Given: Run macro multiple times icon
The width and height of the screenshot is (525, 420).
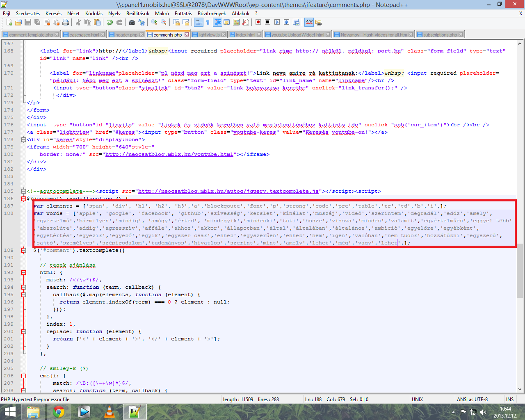Looking at the screenshot, I should (x=286, y=22).
